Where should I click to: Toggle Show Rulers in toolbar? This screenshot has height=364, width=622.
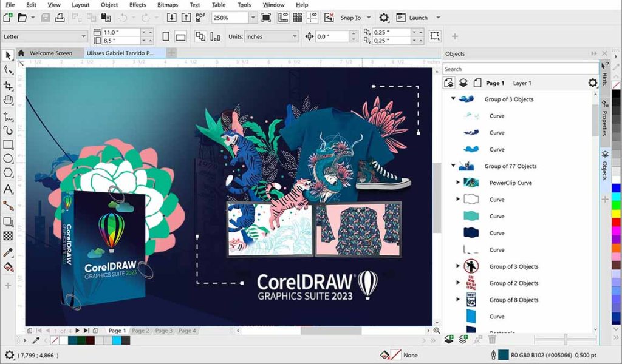tap(283, 18)
